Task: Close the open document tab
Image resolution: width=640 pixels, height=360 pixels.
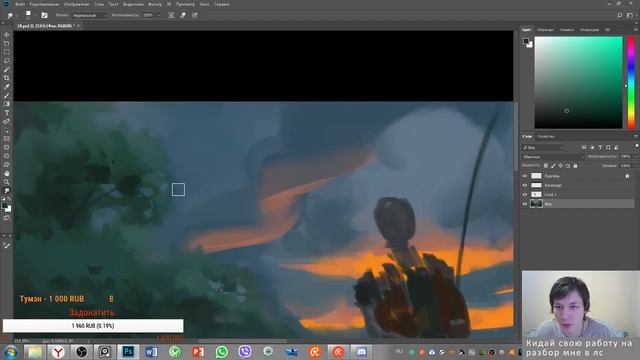Action: 78,26
